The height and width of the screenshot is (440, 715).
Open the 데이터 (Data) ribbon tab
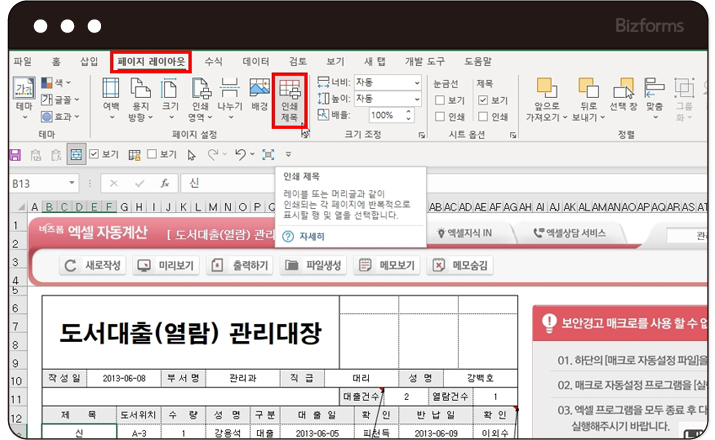point(256,61)
